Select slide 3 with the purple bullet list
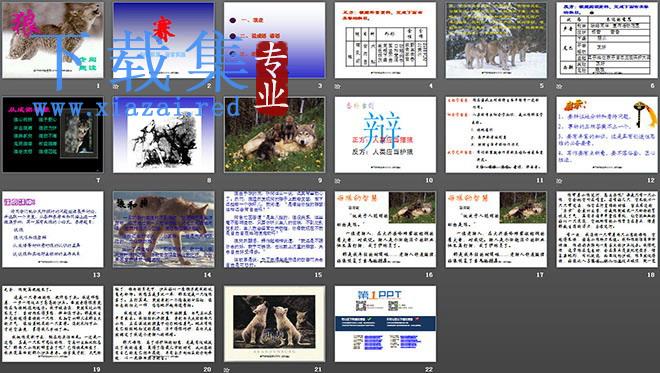This screenshot has height=373, width=660. click(274, 40)
